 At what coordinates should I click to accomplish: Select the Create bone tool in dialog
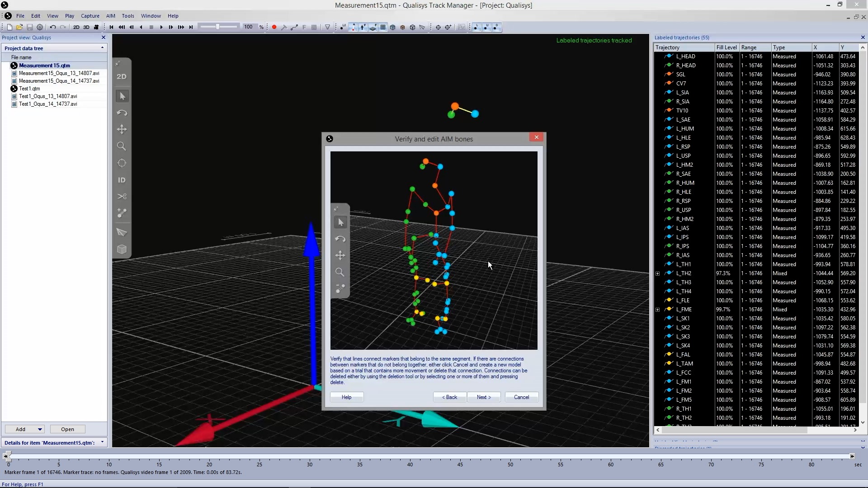point(340,288)
